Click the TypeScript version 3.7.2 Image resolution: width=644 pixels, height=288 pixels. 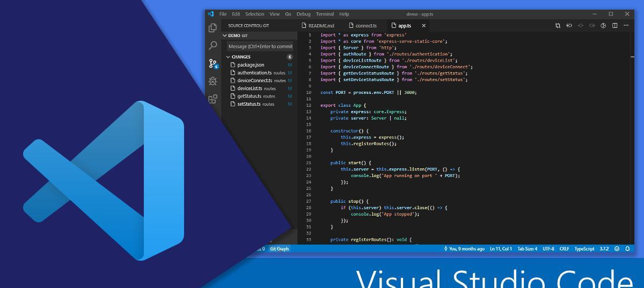604,249
